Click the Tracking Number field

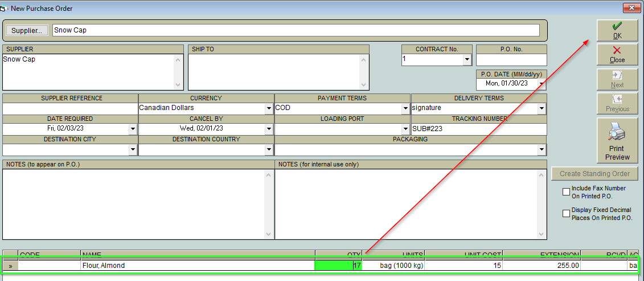(479, 129)
